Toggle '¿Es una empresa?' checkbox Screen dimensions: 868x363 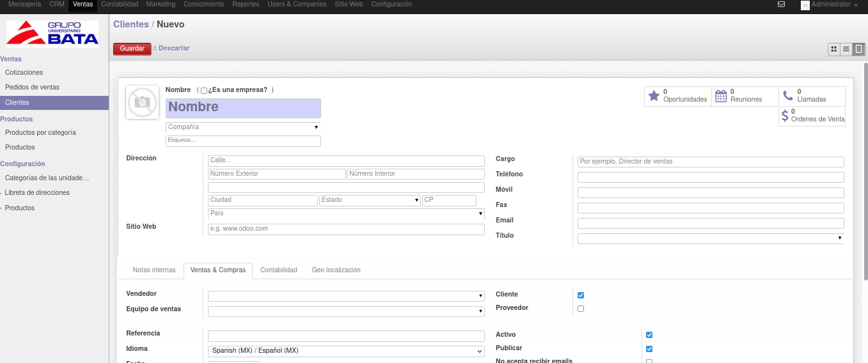click(x=204, y=91)
